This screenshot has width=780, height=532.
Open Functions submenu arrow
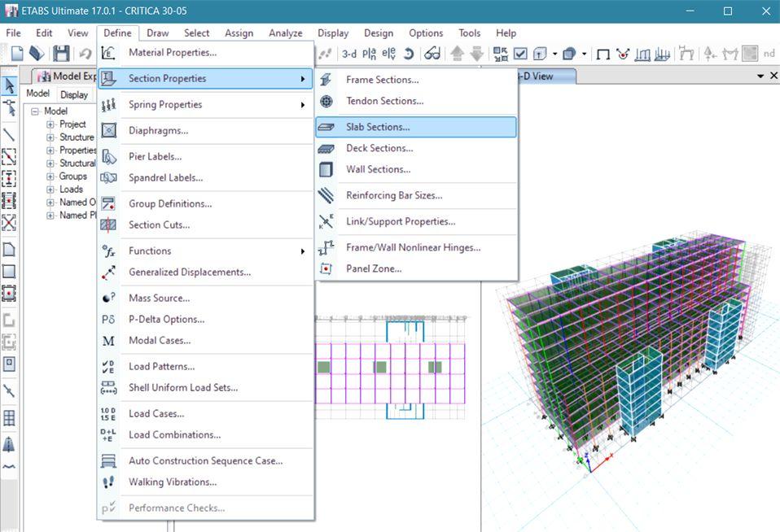pos(302,251)
